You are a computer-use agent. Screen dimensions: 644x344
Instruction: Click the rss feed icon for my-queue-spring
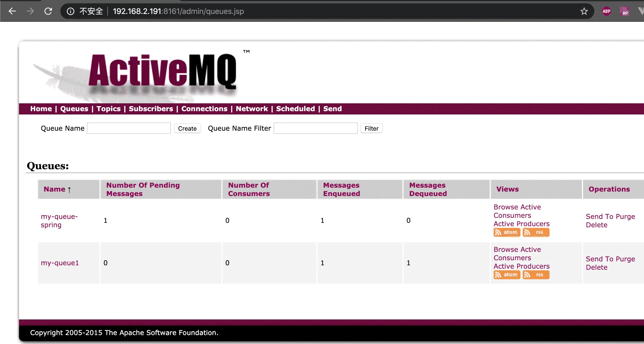click(536, 232)
